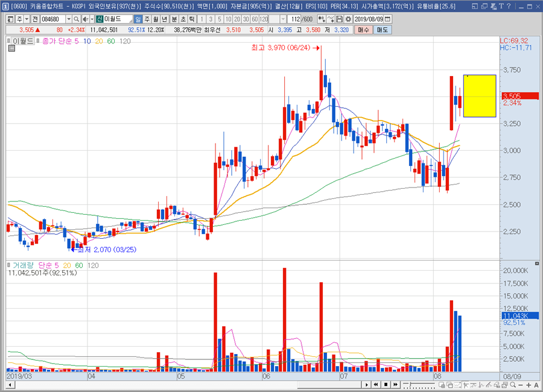Select the daily 일 period toggle
The height and width of the screenshot is (392, 543).
[138, 19]
